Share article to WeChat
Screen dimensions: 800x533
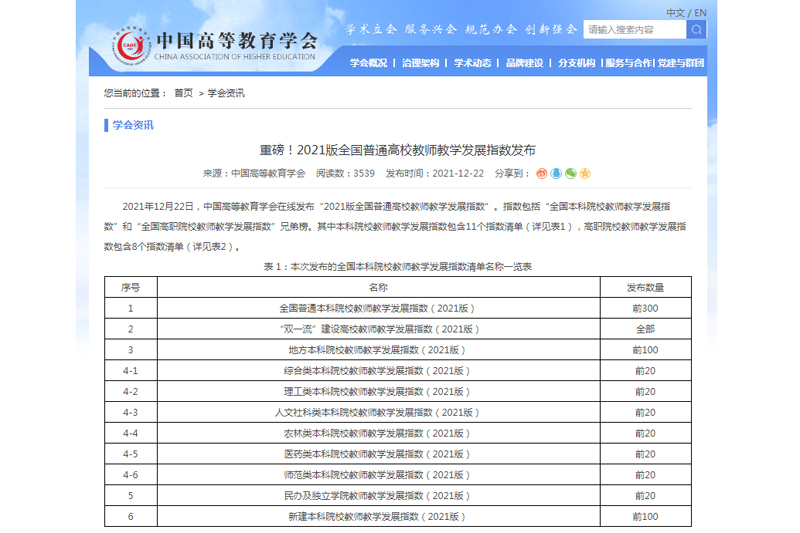tap(570, 173)
